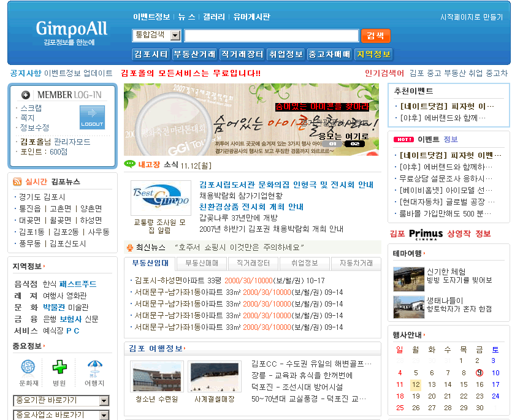Image resolution: width=512 pixels, height=420 pixels.
Task: Open 김포CC 수도권 유일의 해변골프 item
Action: (311, 364)
